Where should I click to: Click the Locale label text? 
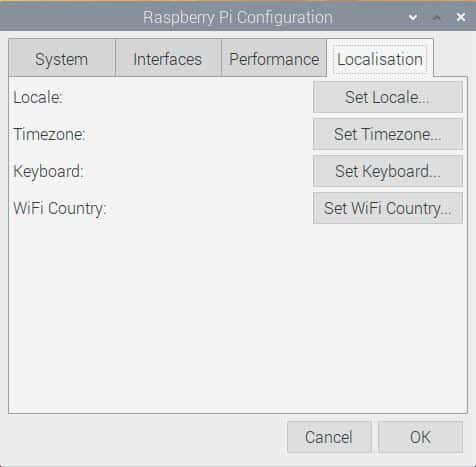point(38,97)
